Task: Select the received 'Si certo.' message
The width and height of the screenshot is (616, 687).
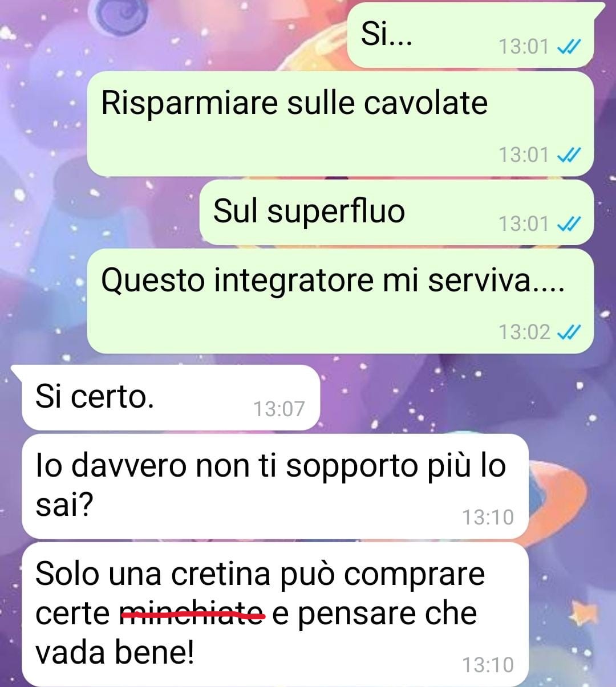Action: coord(171,397)
